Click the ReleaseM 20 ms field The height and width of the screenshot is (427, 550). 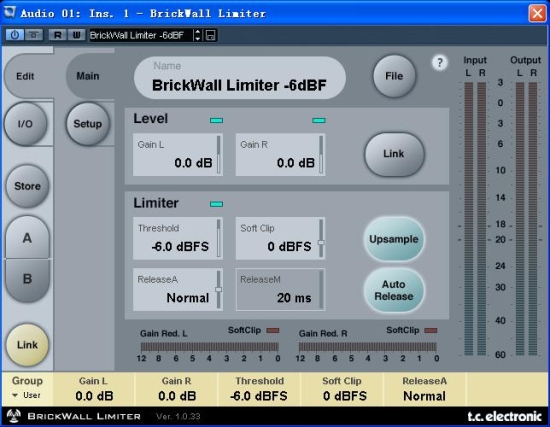pos(280,290)
